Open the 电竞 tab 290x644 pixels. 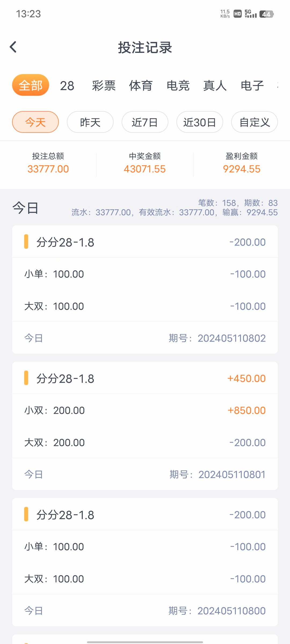(x=178, y=86)
